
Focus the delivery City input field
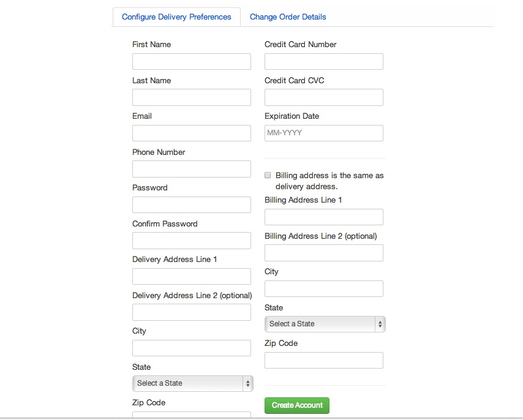point(192,348)
